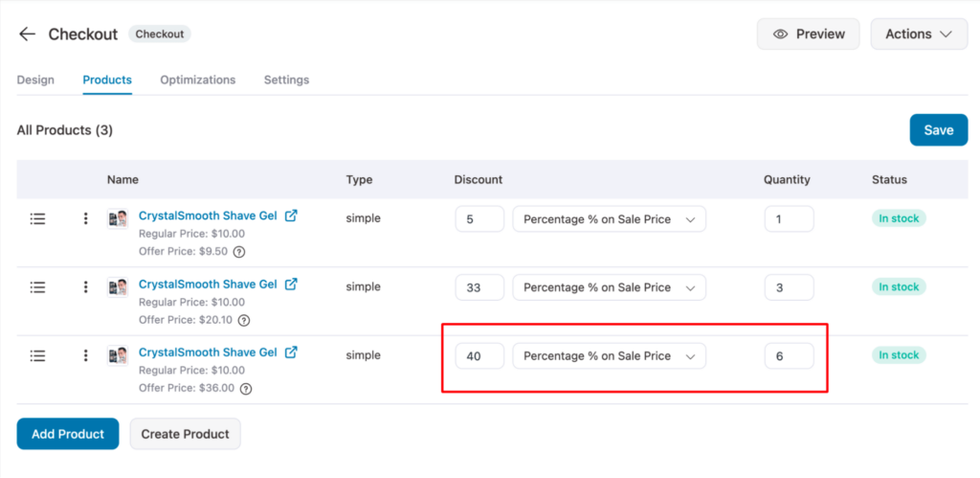
Task: Open three-dot menu for second product row
Action: (x=86, y=286)
